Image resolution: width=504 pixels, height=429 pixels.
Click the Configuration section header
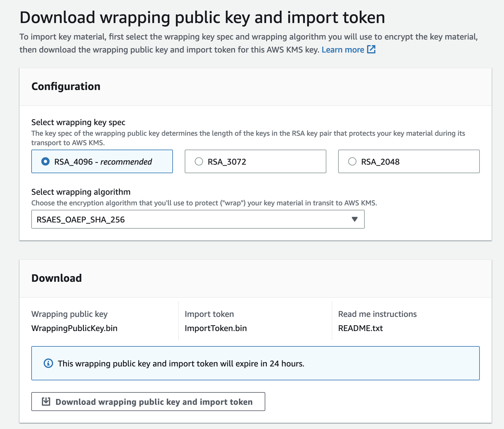click(66, 86)
